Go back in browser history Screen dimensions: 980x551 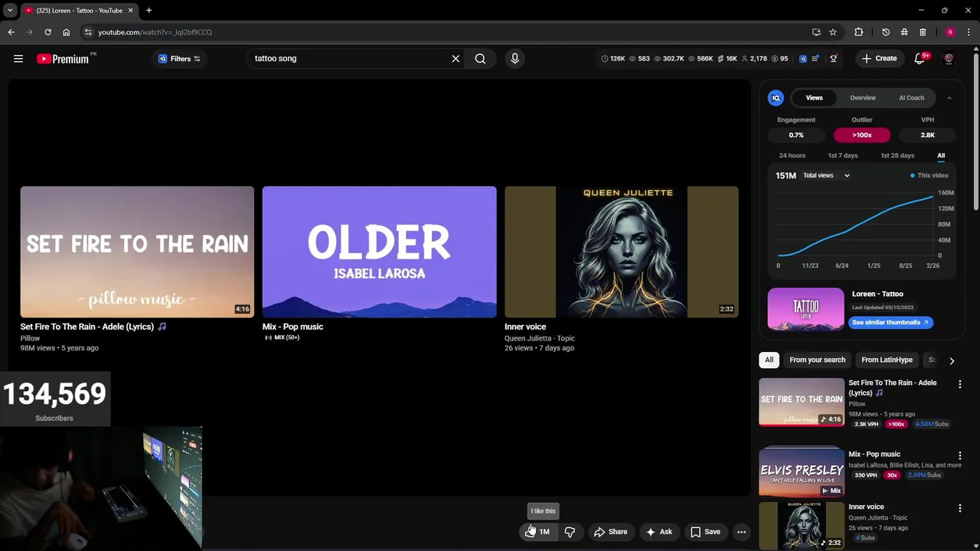coord(11,32)
